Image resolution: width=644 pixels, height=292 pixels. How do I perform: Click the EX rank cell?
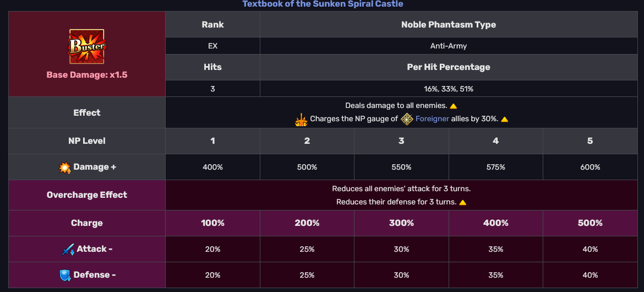tap(213, 46)
